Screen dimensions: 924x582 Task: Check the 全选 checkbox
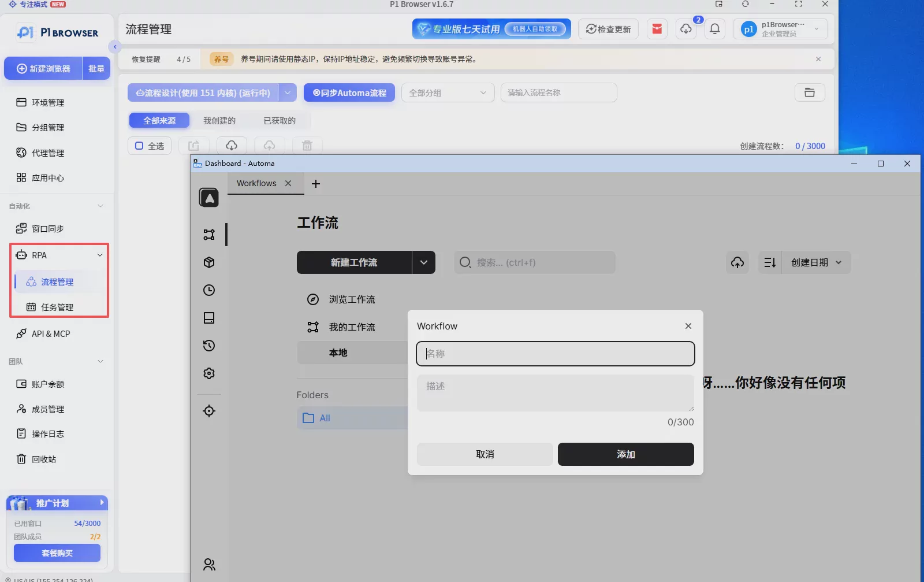click(139, 146)
